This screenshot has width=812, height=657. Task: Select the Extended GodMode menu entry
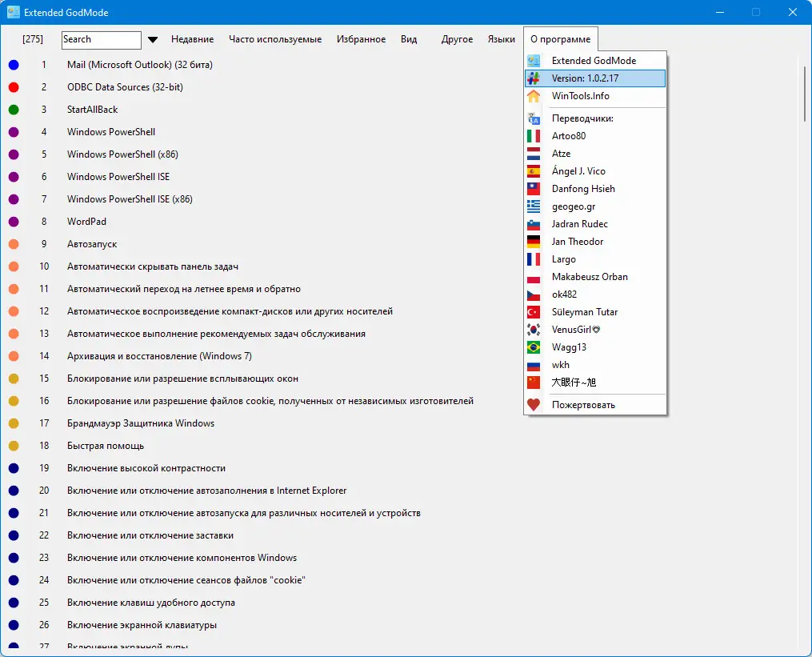click(x=595, y=61)
